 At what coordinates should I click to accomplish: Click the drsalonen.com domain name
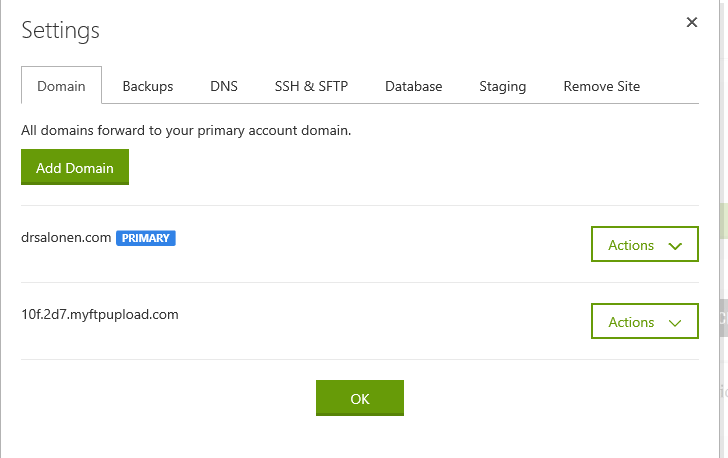tap(66, 238)
